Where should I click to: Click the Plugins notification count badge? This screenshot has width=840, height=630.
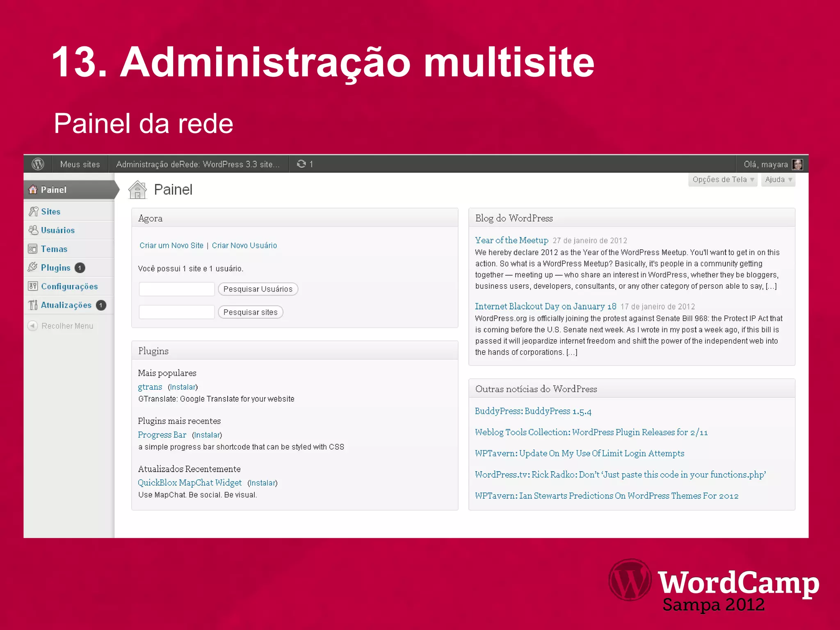click(x=80, y=268)
